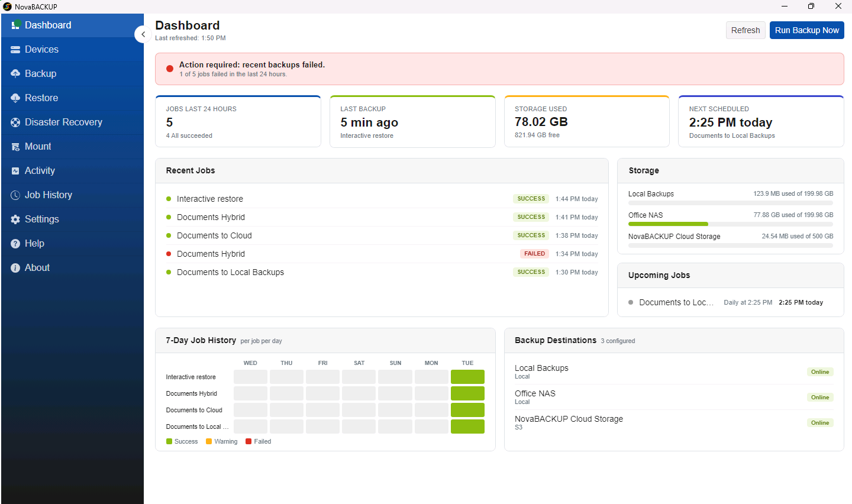Screen dimensions: 852x504
Task: Click the Refresh button
Action: click(745, 30)
